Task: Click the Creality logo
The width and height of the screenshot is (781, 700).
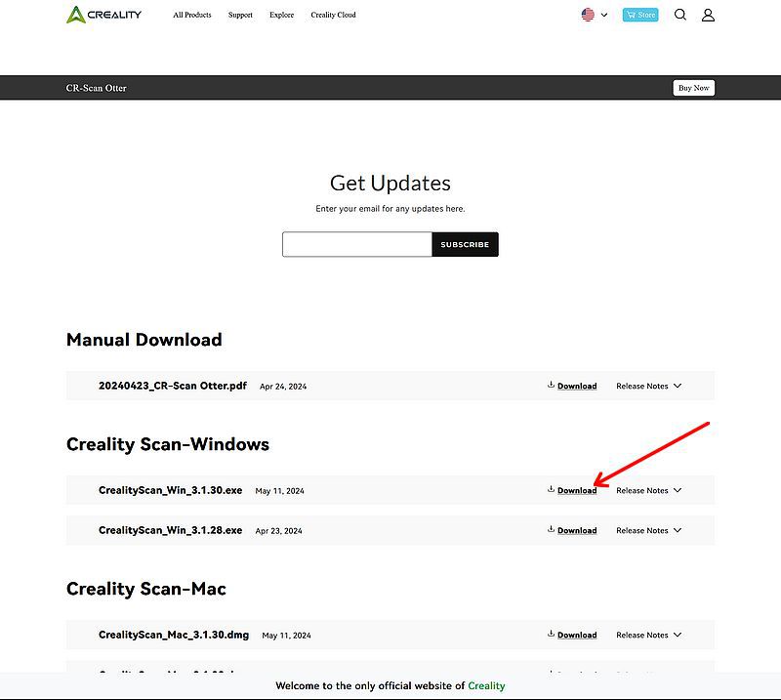Action: tap(103, 15)
